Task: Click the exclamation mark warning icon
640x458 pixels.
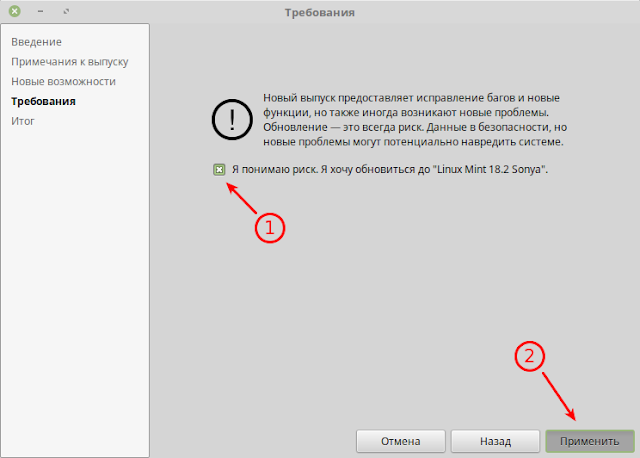Action: point(232,120)
